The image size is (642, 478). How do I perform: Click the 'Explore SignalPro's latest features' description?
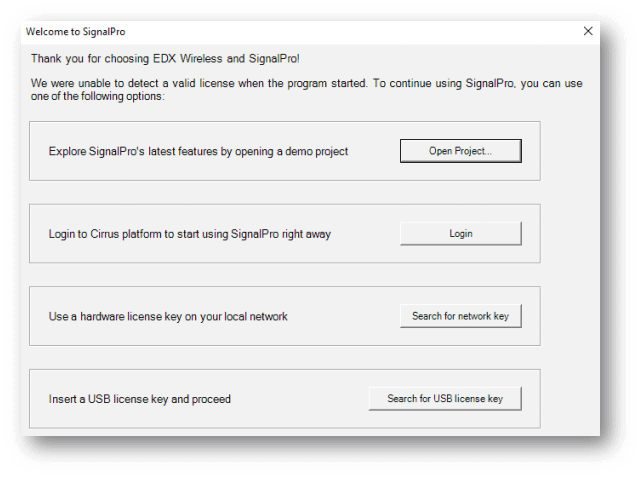[198, 152]
